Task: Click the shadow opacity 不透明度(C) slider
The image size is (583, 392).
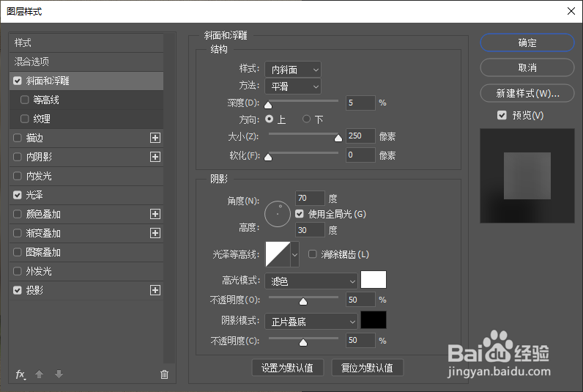Action: click(x=303, y=342)
